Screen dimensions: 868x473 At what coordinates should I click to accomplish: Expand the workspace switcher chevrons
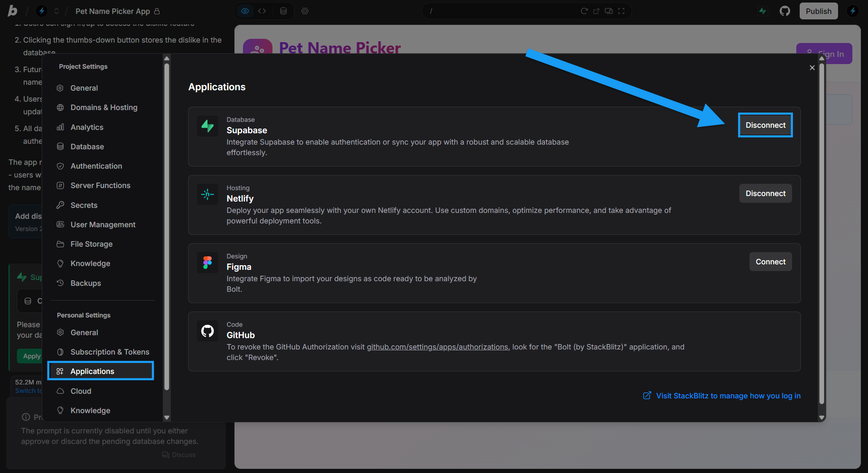coord(57,11)
